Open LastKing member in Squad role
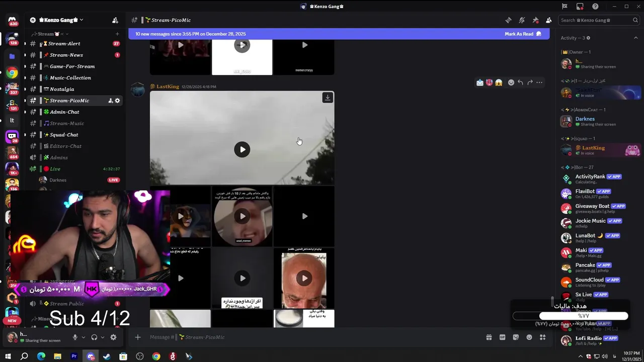Viewport: 644px width, 362px height. [x=601, y=150]
